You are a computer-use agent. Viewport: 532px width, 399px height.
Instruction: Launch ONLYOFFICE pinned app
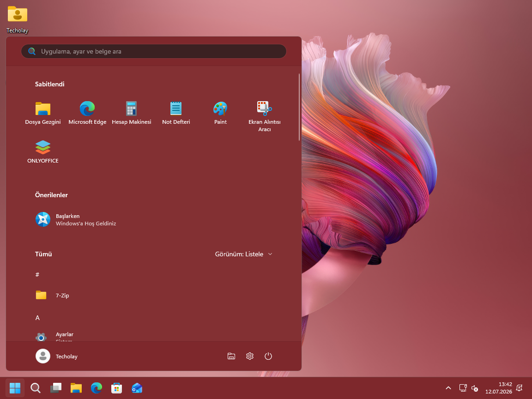click(43, 152)
